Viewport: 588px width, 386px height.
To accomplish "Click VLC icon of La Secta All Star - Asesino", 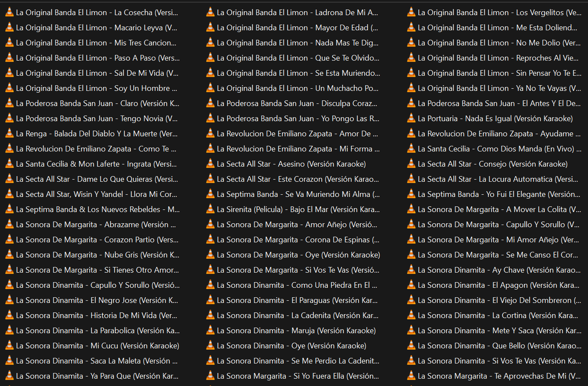I will click(210, 164).
